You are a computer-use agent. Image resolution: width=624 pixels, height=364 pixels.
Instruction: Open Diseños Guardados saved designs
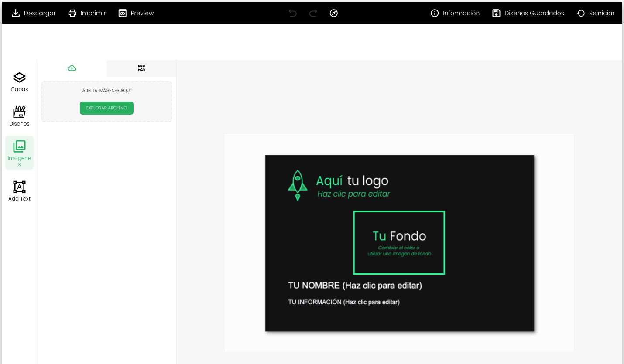coord(528,13)
